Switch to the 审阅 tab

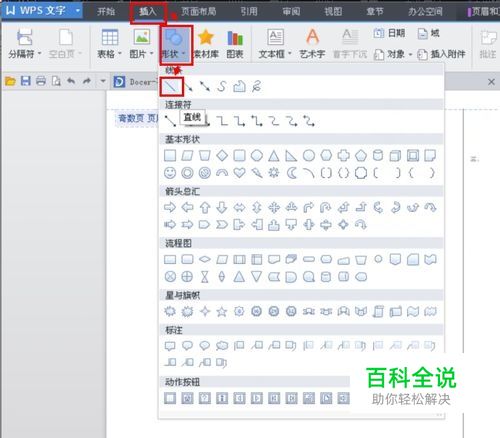291,11
